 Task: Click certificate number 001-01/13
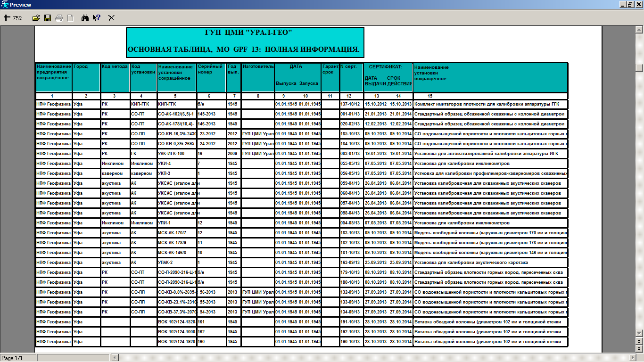tap(350, 114)
